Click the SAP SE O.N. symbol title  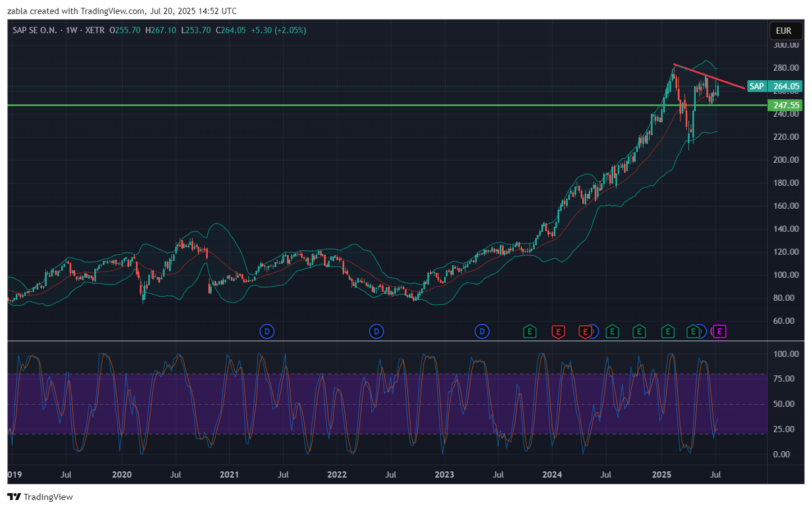tap(35, 30)
